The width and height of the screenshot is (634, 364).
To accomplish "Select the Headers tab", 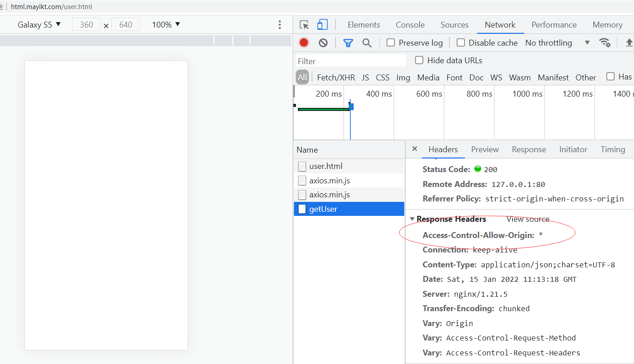I will pyautogui.click(x=443, y=149).
